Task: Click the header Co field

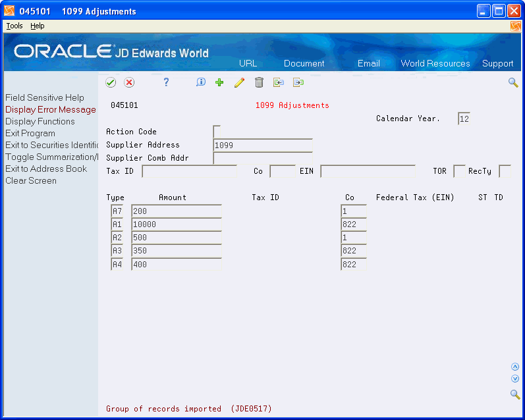Action: (x=283, y=171)
